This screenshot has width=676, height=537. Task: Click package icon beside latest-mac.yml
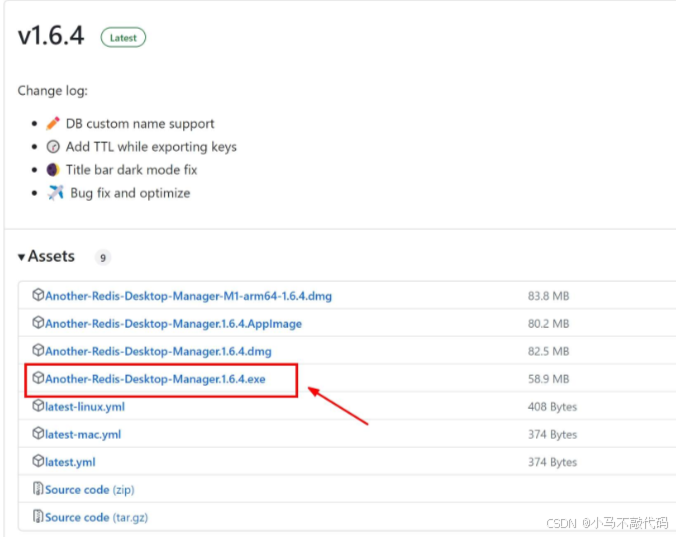click(38, 433)
